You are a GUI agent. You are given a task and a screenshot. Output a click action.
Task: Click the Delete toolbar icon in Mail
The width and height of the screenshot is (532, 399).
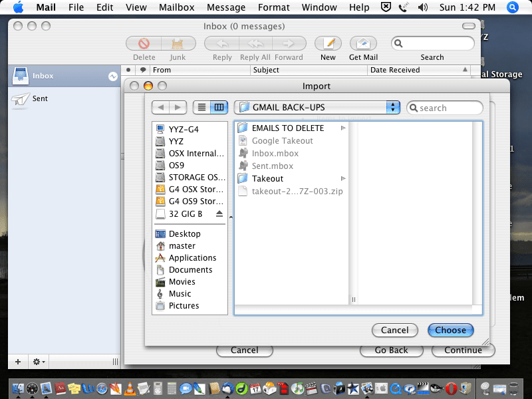coord(144,43)
